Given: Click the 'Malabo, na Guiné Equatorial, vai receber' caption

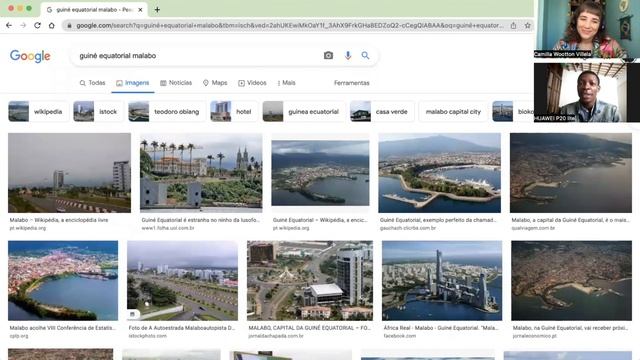Looking at the screenshot, I should click(570, 328).
